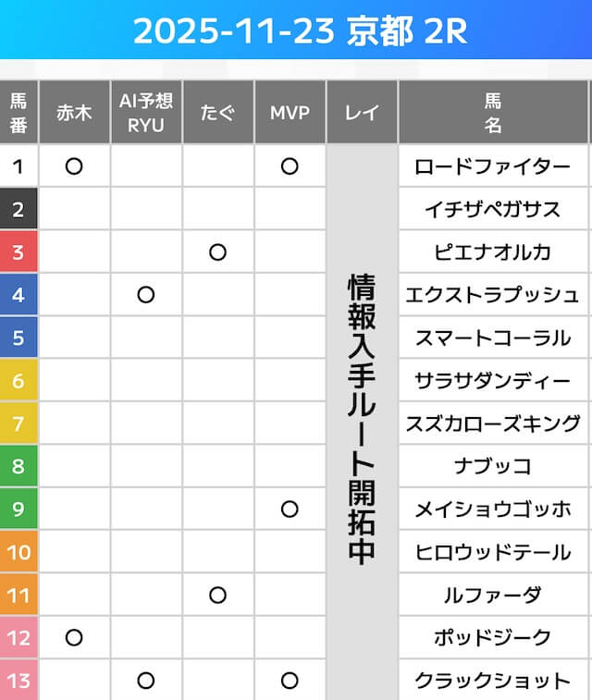
Task: Click the 赤木 circle mark for ポッドジーク
Action: (x=75, y=637)
